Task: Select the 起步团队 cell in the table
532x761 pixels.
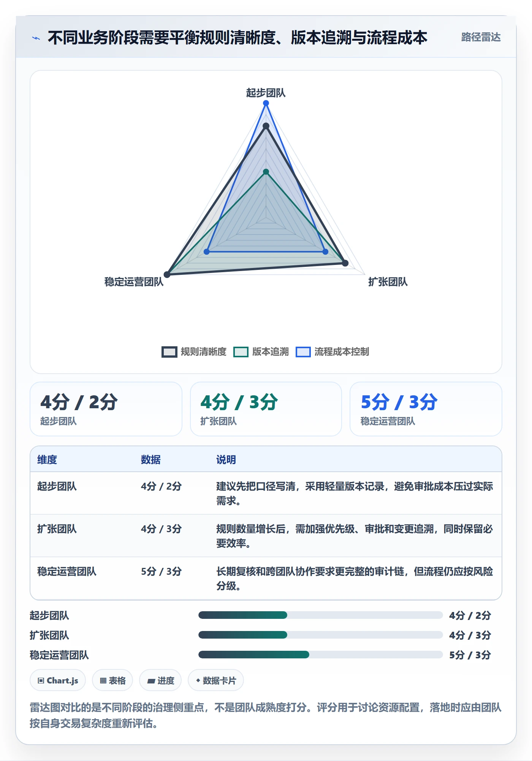Action: click(57, 486)
